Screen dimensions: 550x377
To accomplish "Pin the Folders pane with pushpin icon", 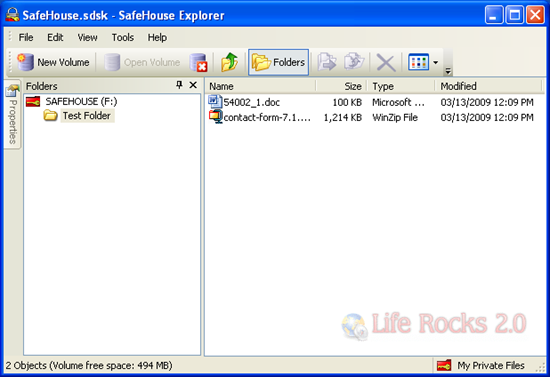I will [x=179, y=85].
